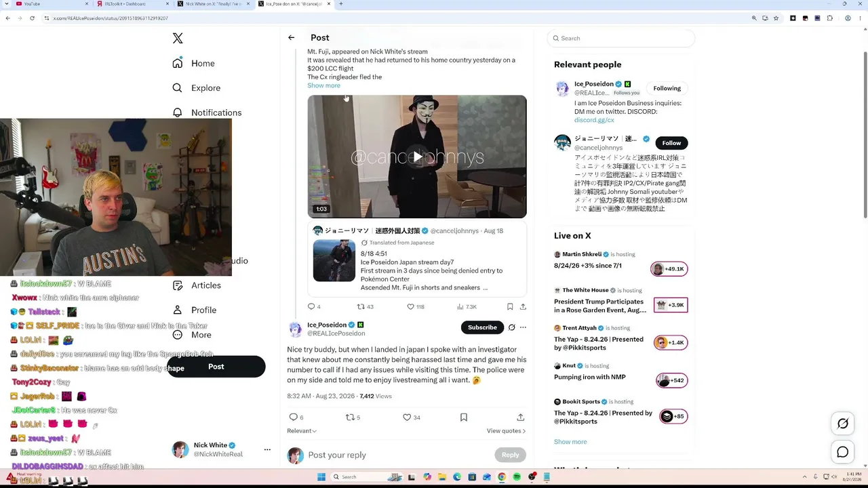Like Ice_Poseidon's post with 34 likes
This screenshot has height=488, width=868.
412,418
